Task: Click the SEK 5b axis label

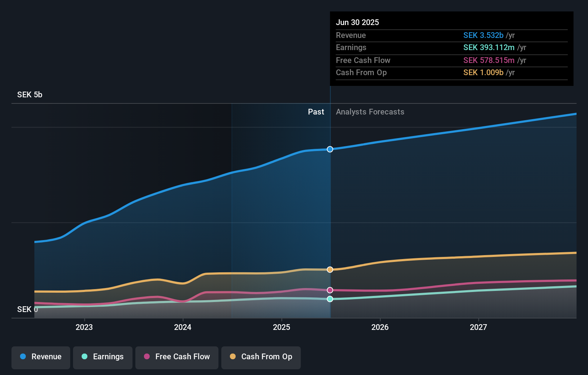Action: coord(30,95)
